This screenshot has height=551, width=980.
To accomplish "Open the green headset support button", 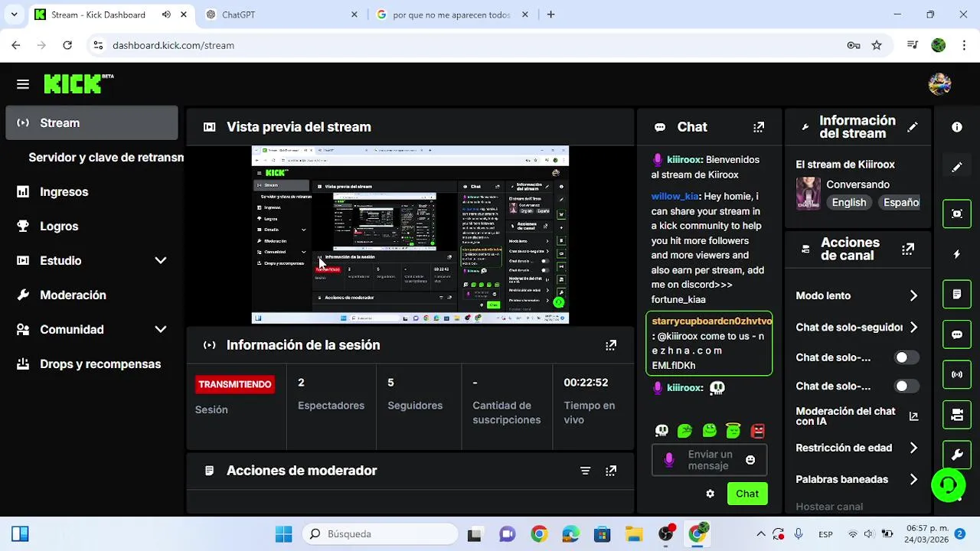I will click(948, 484).
